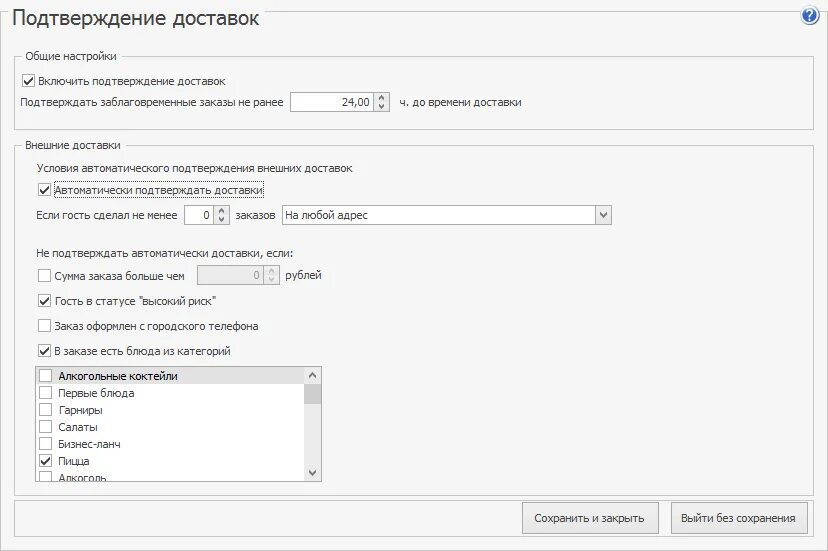Toggle 'Автоматически подтверждать доставки' checkbox
Screen dimensions: 828x551
click(44, 190)
